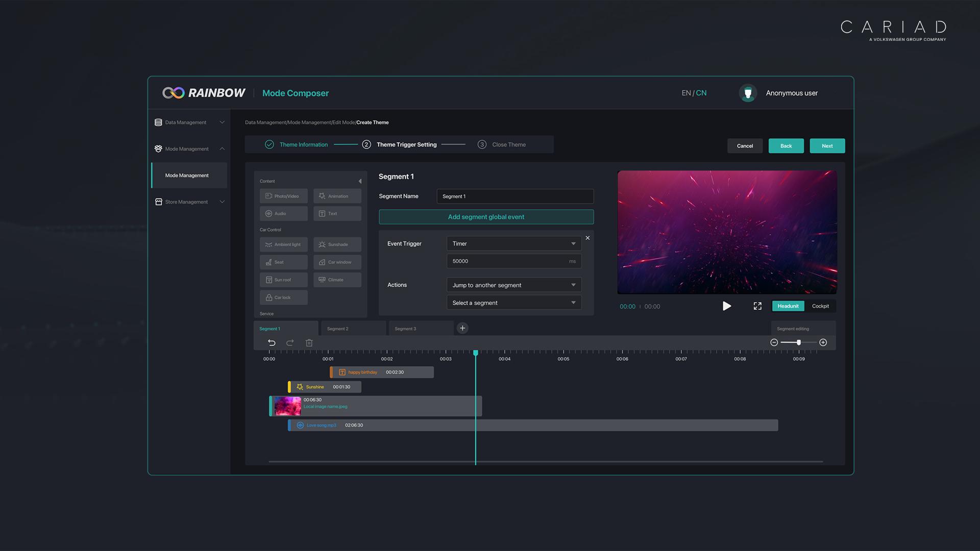Screen dimensions: 980x551
Task: Click Add segment global event button
Action: tap(486, 217)
